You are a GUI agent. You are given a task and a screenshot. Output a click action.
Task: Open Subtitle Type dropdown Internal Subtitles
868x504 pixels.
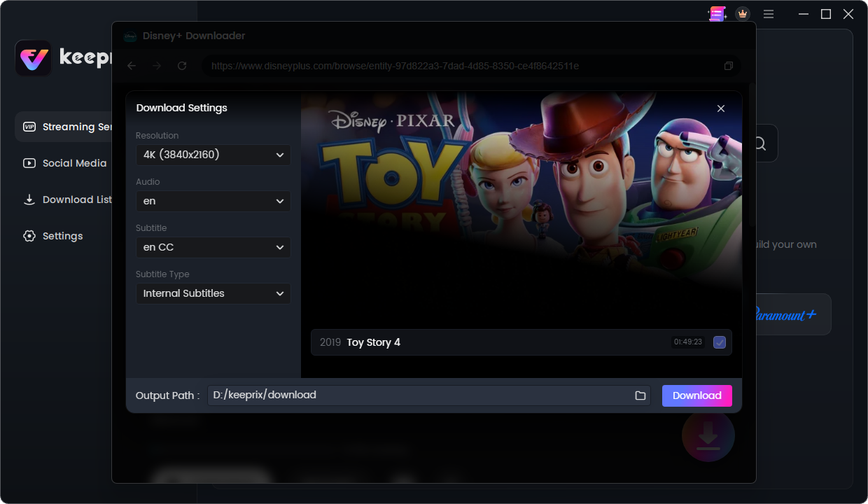coord(213,293)
